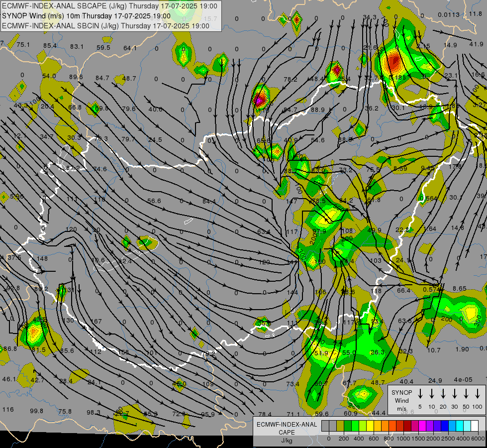
Task: Click the map value 85.4
Action: tap(50, 46)
